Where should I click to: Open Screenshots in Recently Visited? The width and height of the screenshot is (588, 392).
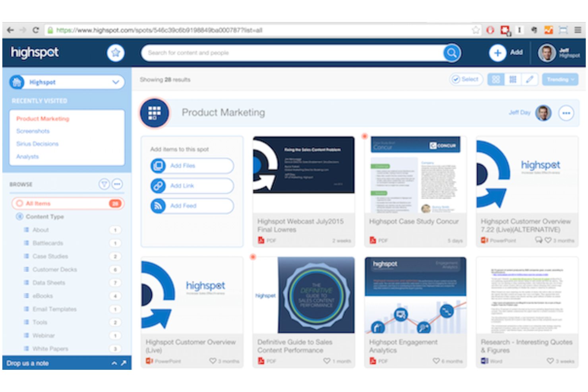click(33, 131)
